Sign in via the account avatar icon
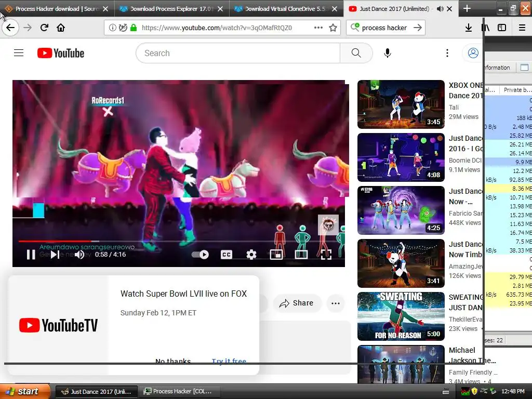 (x=473, y=53)
